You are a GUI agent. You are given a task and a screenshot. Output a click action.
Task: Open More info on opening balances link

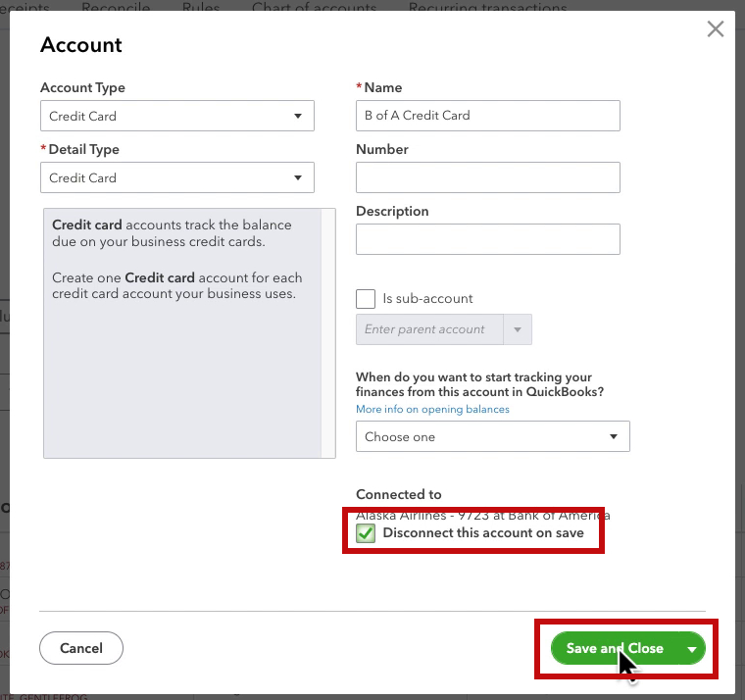point(432,409)
